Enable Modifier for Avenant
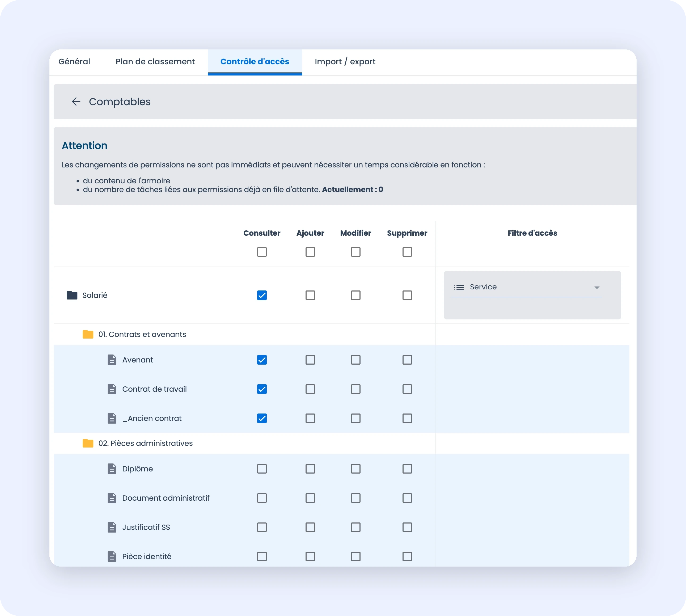This screenshot has width=686, height=616. (356, 360)
